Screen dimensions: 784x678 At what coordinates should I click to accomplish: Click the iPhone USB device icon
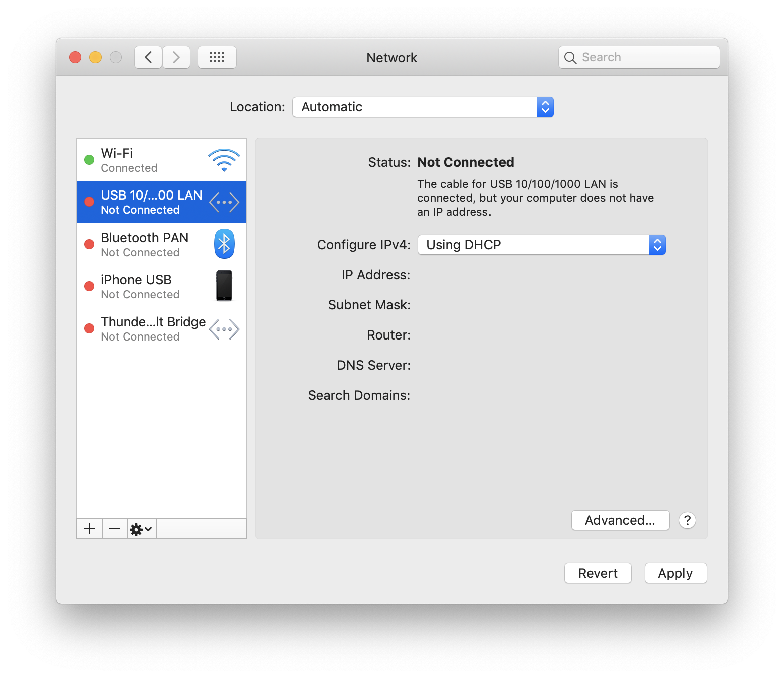[x=224, y=286]
